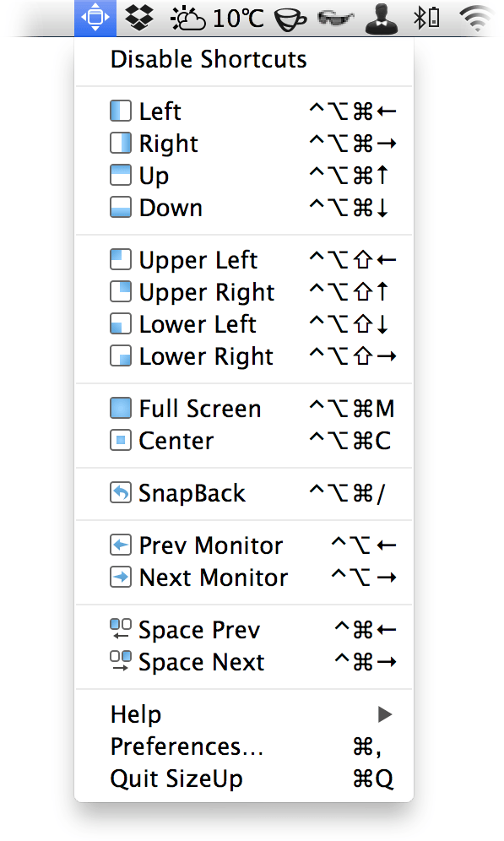Click the SizeUp menu bar icon
Viewport: 504px width, 841px height.
pyautogui.click(x=95, y=18)
